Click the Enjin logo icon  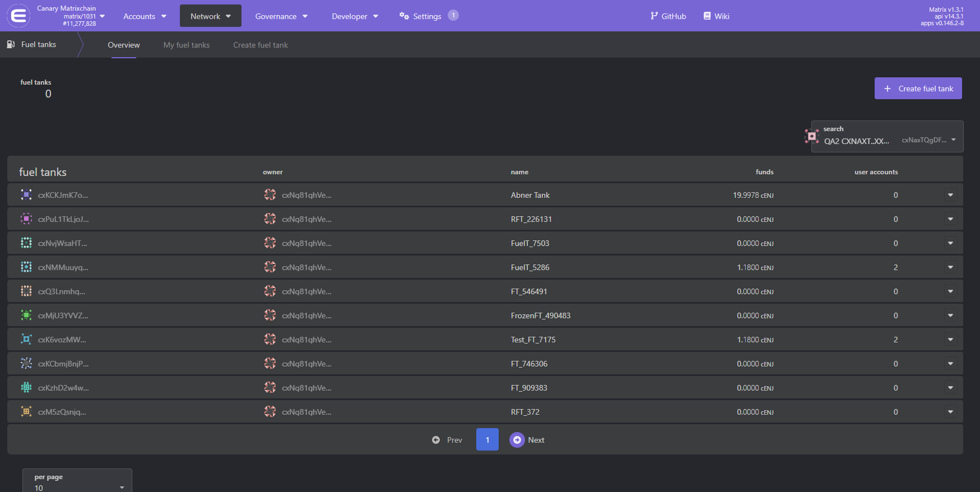click(18, 16)
